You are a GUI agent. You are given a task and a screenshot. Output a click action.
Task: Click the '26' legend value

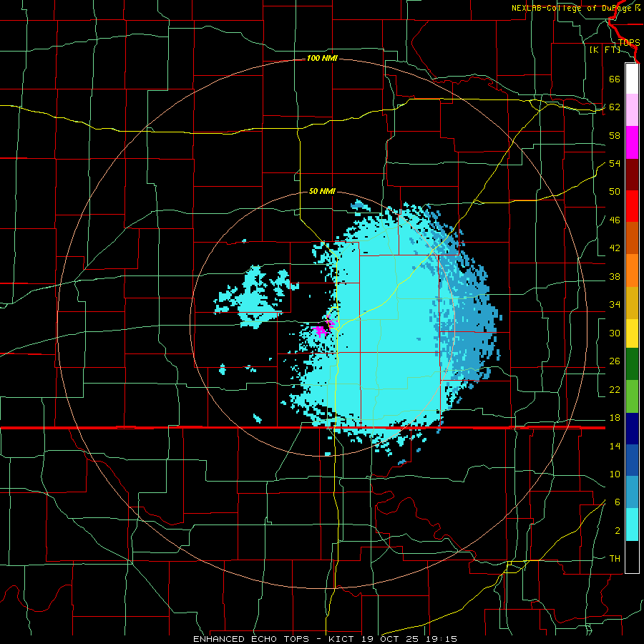click(x=615, y=361)
